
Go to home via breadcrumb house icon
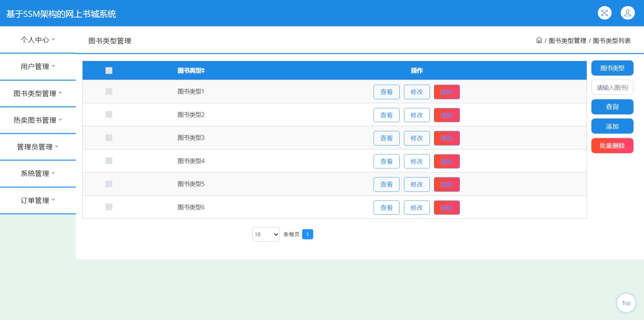pos(539,40)
